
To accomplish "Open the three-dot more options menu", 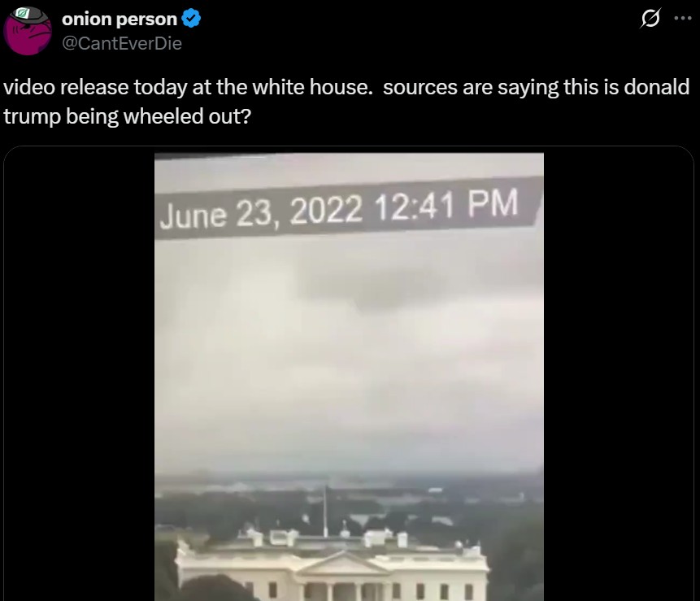I will click(683, 19).
